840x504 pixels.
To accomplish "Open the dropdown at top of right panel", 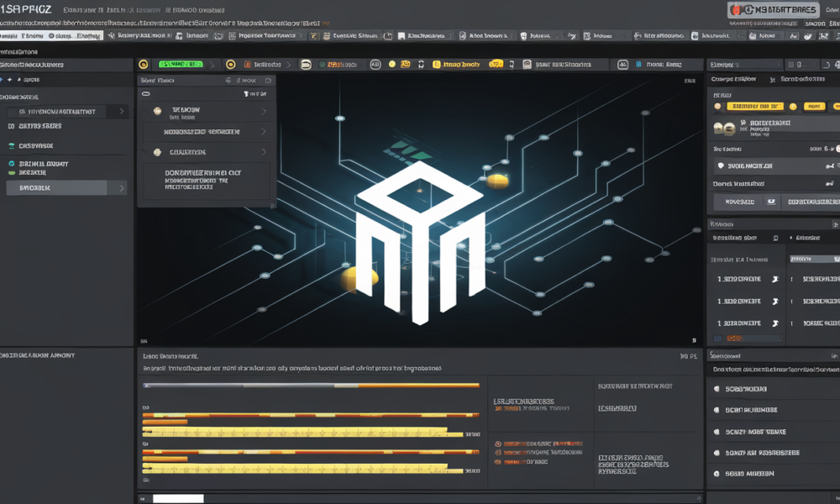I will 744,65.
